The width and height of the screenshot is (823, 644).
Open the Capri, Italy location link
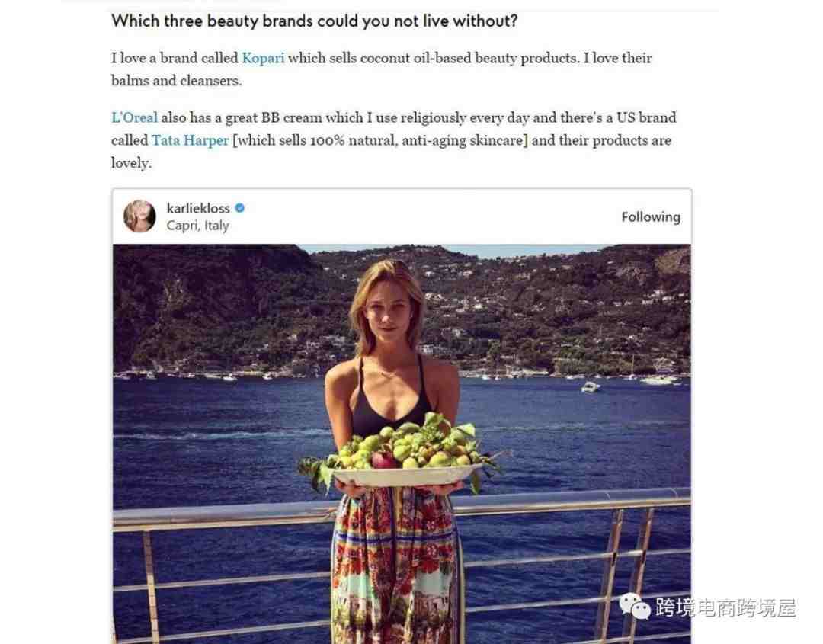(x=198, y=226)
